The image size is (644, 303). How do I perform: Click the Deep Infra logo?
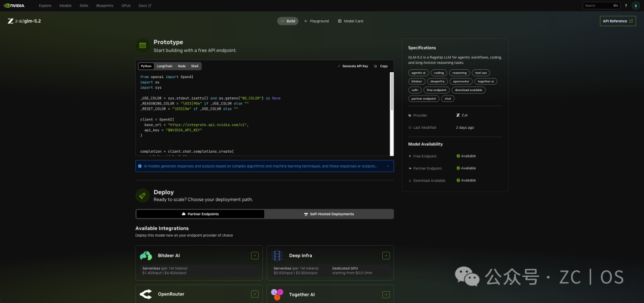(x=277, y=255)
